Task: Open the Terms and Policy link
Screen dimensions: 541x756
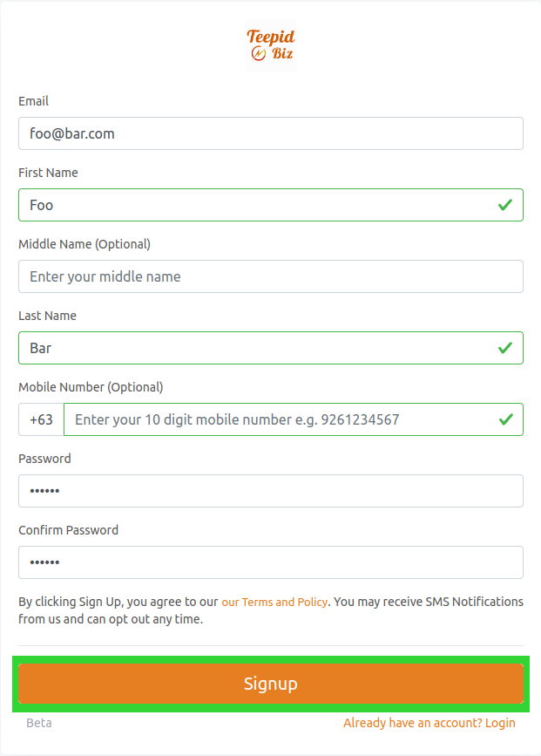Action: (274, 603)
